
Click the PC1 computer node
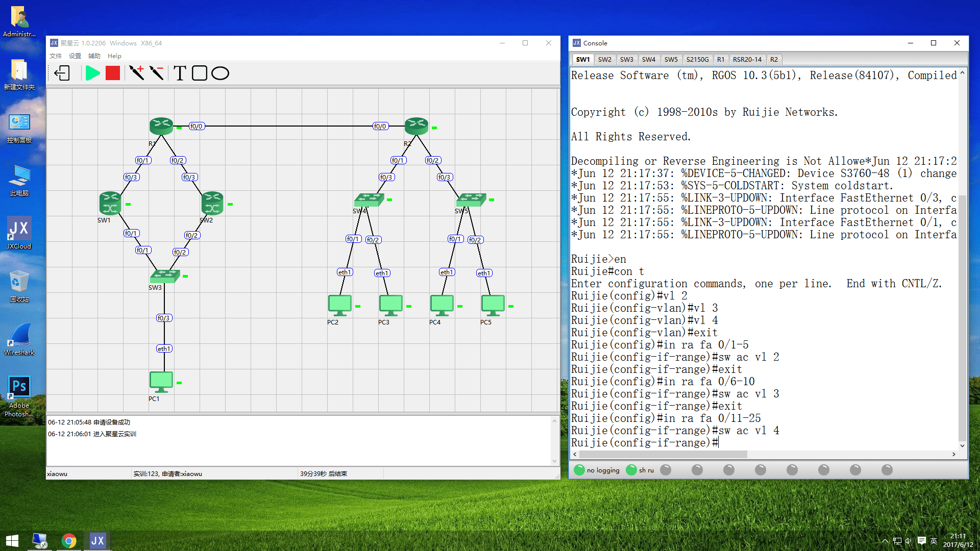click(161, 382)
